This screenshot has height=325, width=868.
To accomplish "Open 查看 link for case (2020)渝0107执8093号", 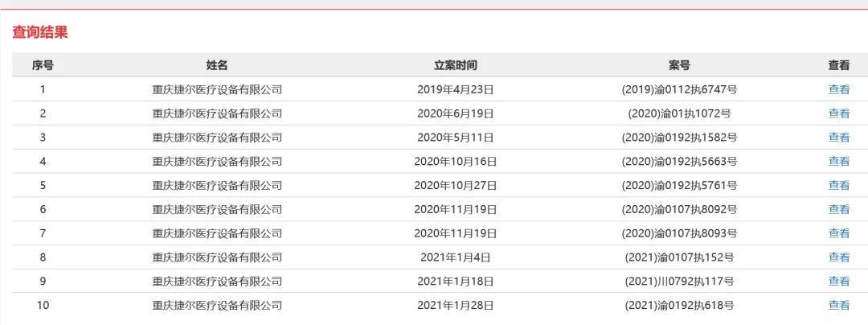I will point(838,233).
